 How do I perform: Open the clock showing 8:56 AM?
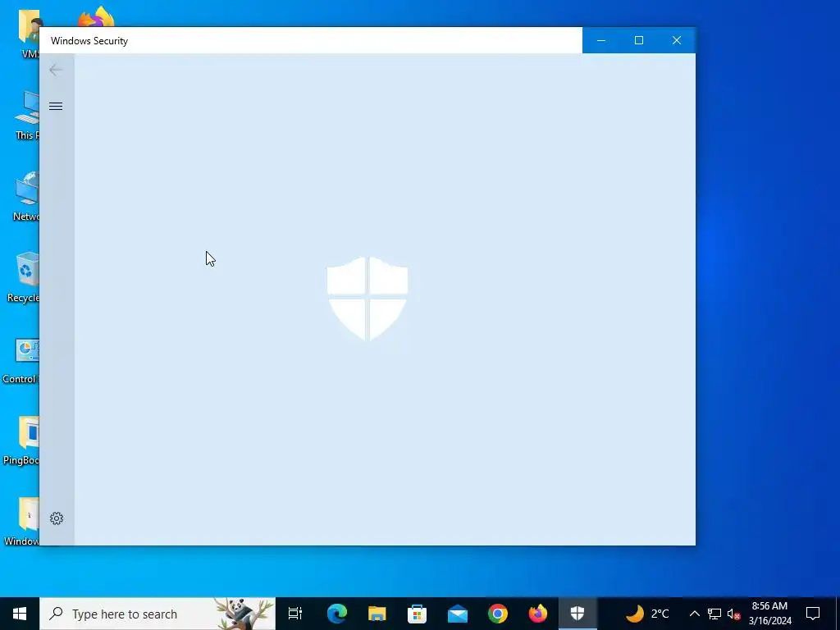pos(769,614)
